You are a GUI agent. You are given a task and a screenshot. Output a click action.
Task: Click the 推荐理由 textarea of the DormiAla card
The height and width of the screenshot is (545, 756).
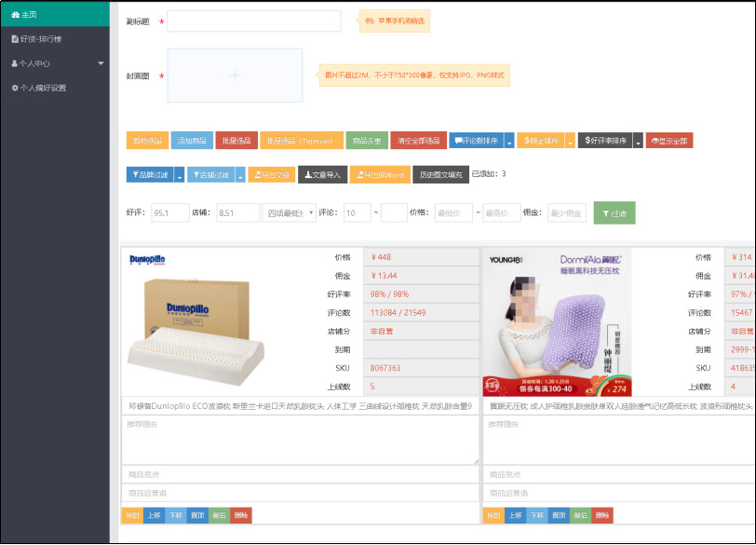click(619, 440)
